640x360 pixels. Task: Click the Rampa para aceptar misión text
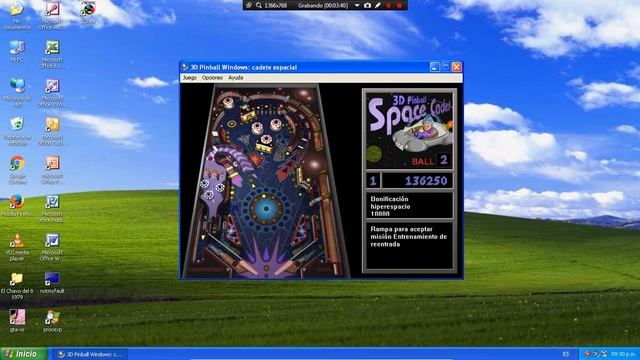[x=409, y=237]
